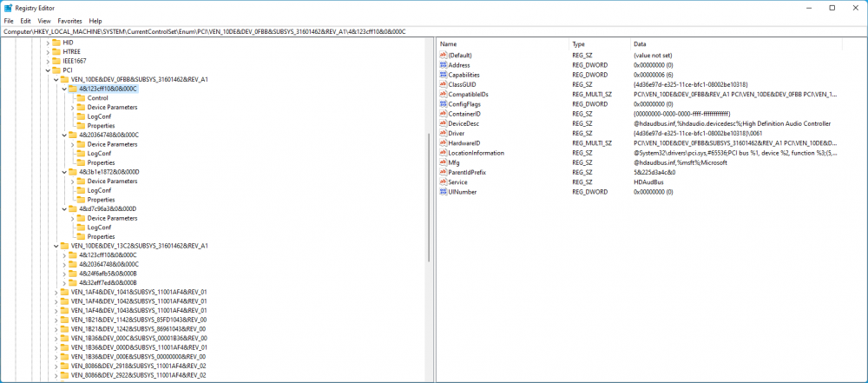Sort values by Name column header
Viewport: 868px width, 383px height.
click(503, 43)
